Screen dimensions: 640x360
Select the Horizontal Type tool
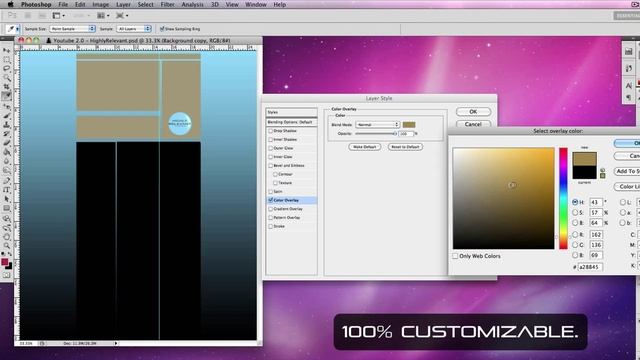click(7, 190)
